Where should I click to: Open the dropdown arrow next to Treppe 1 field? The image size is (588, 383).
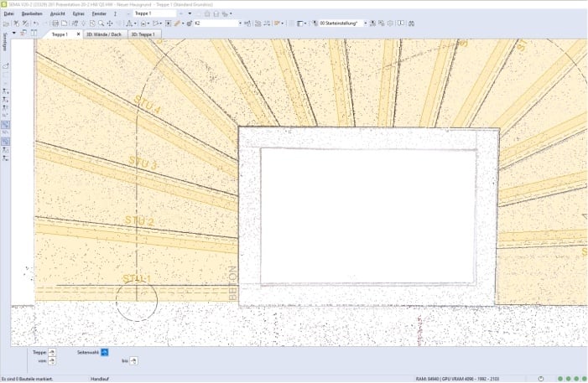point(190,13)
